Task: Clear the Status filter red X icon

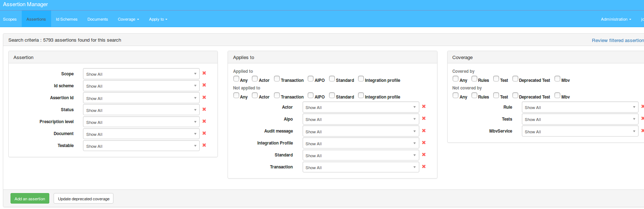Action: coord(204,109)
